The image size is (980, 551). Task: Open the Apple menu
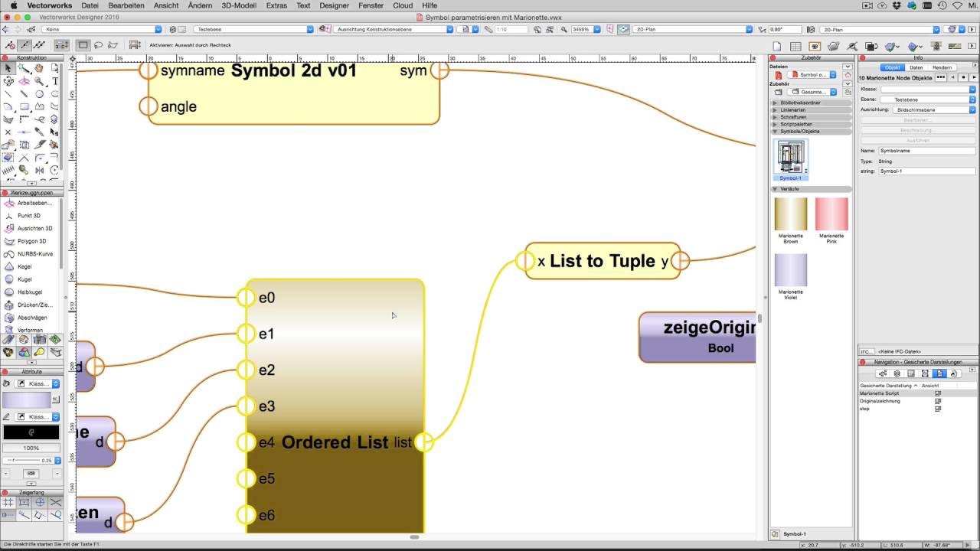(x=13, y=5)
